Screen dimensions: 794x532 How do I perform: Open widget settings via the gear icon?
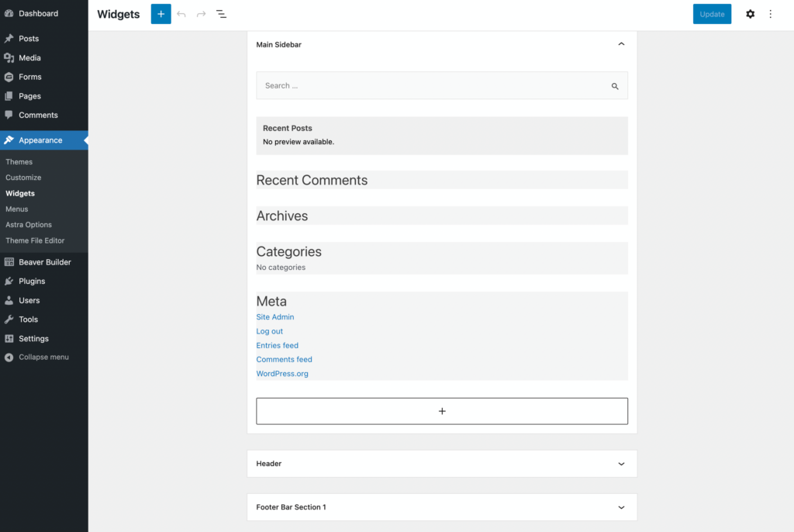[x=750, y=14]
